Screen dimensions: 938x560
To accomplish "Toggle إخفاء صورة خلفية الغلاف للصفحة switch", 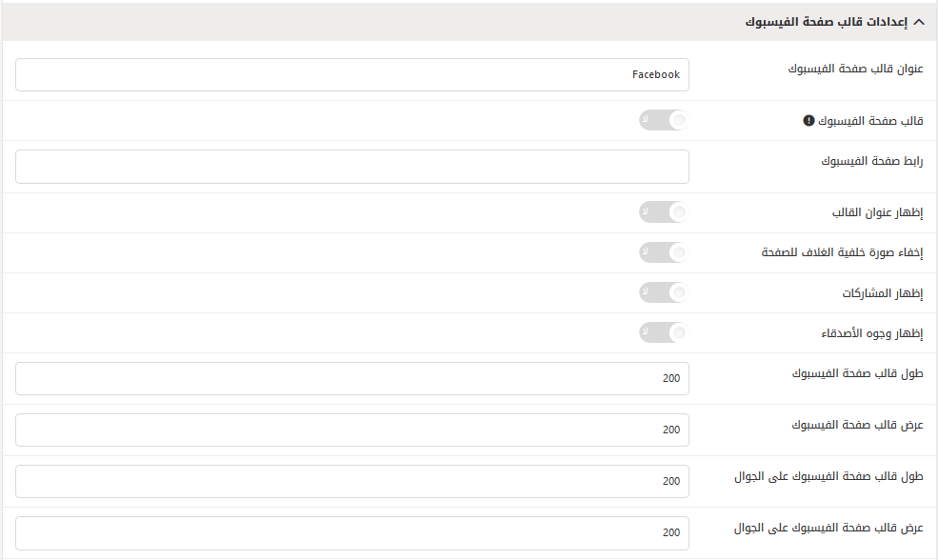I will pos(664,252).
